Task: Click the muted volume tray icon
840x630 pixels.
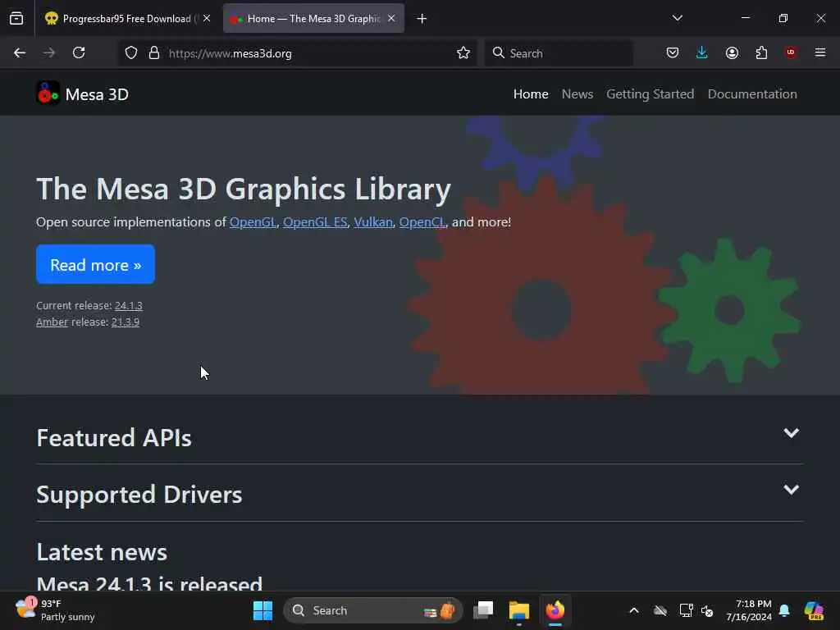Action: (707, 610)
